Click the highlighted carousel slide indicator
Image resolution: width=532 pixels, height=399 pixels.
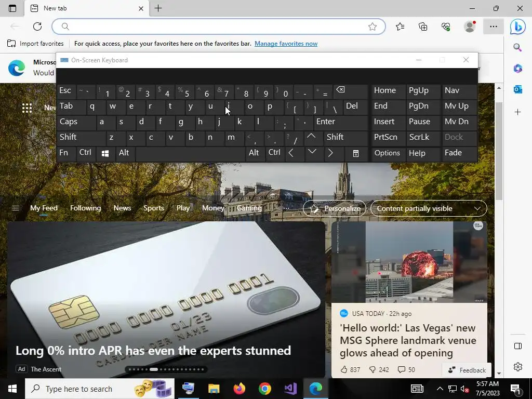coord(154,369)
